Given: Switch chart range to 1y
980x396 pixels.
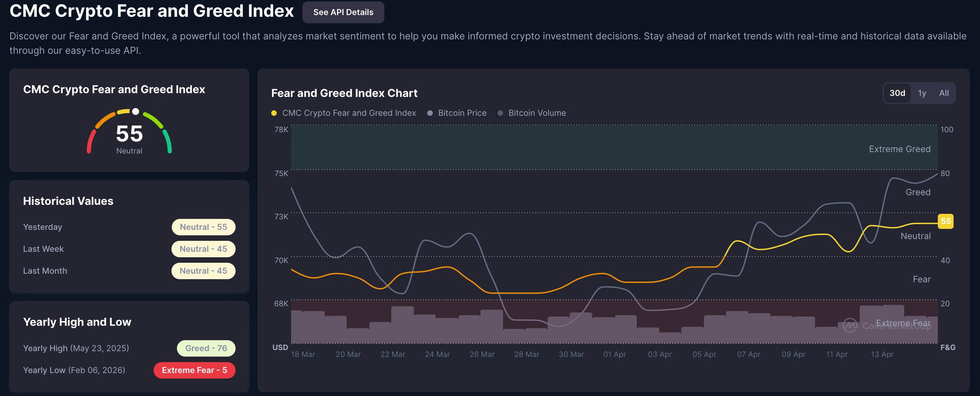Looking at the screenshot, I should coord(921,93).
